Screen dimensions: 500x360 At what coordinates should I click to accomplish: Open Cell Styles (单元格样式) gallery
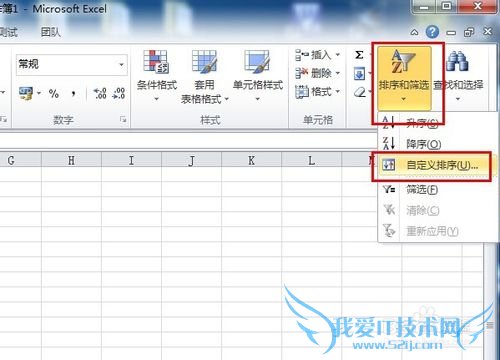[257, 76]
